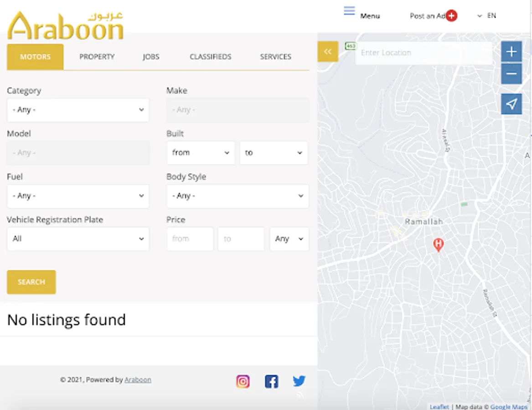Switch to the SERVICES tab

tap(275, 56)
